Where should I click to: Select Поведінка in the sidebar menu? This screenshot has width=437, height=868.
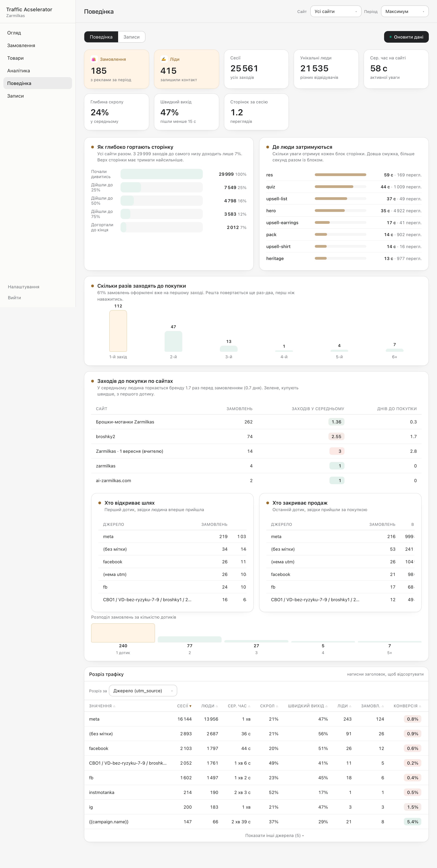(37, 83)
